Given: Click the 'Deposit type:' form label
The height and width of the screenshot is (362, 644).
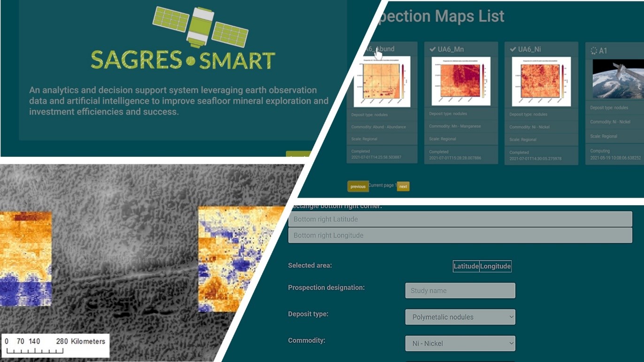Looking at the screenshot, I should [308, 314].
